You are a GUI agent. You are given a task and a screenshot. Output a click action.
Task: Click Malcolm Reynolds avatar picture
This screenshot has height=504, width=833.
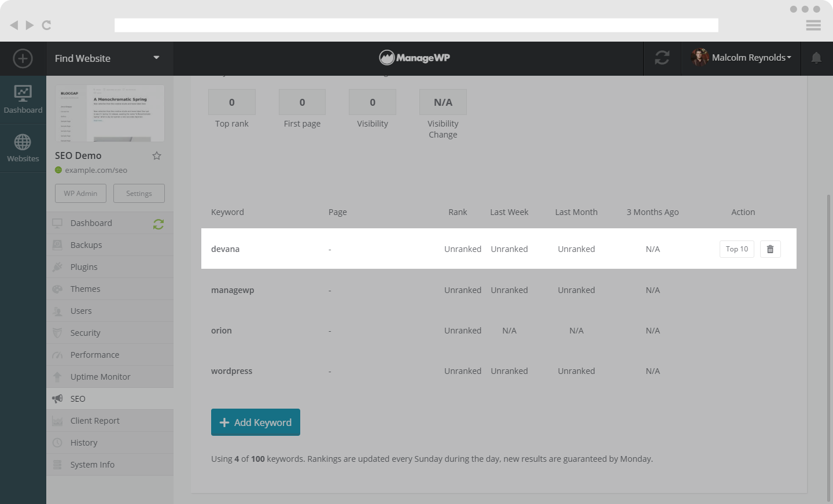[x=700, y=58]
